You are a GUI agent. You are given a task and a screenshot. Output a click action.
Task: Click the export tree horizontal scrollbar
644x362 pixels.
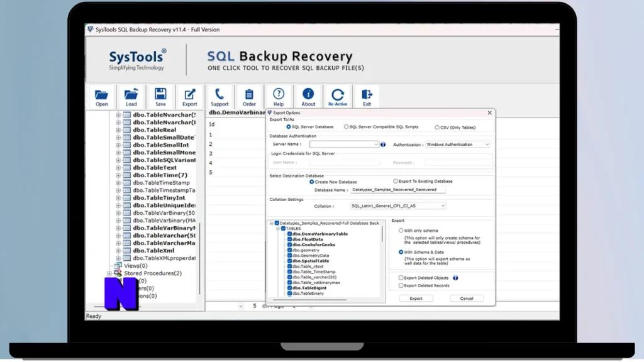(308, 300)
